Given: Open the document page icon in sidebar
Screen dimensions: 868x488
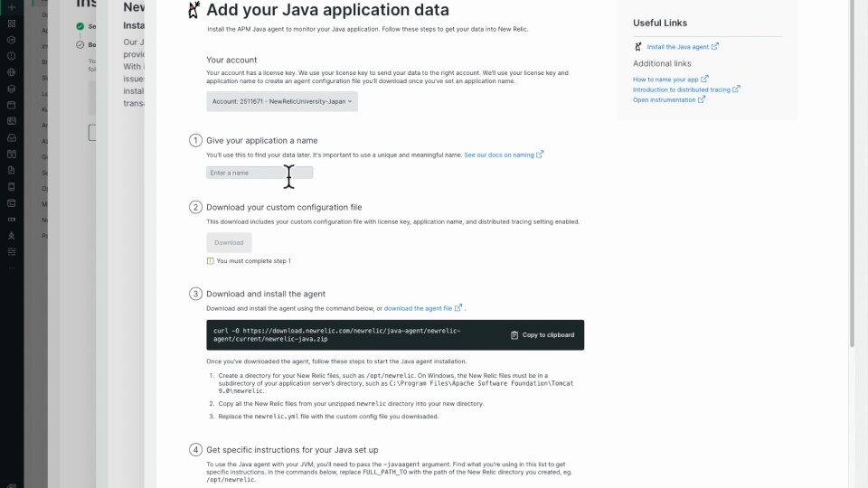Looking at the screenshot, I should tap(12, 170).
